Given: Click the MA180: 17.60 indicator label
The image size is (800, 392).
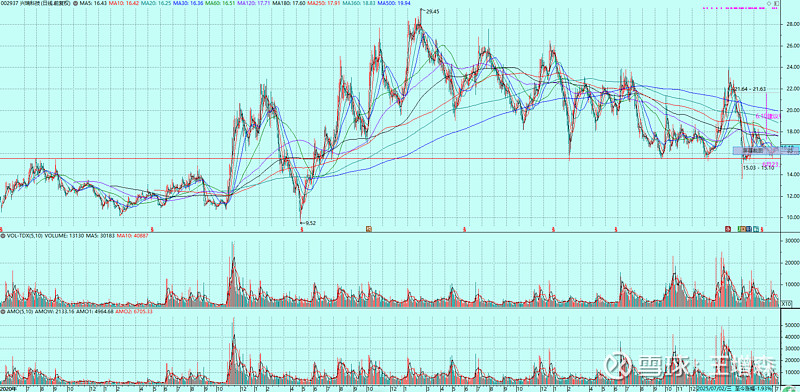Looking at the screenshot, I should click(x=289, y=3).
